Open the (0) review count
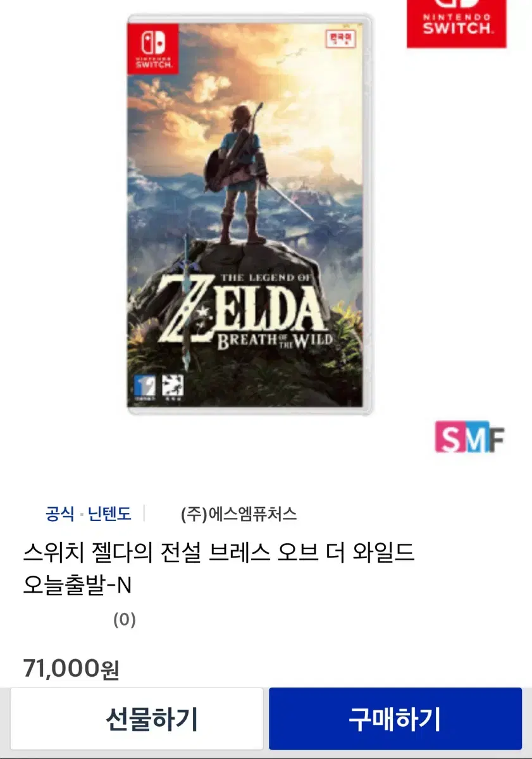532x759 pixels. 125,620
